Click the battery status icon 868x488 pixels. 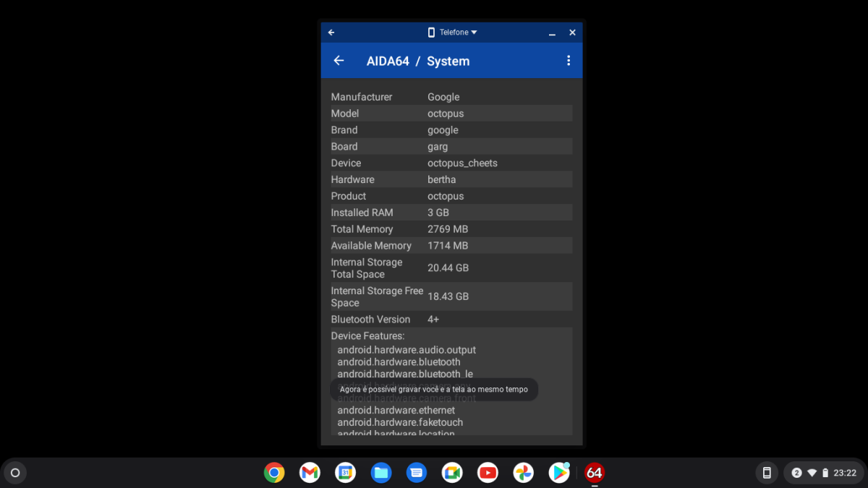coord(825,473)
